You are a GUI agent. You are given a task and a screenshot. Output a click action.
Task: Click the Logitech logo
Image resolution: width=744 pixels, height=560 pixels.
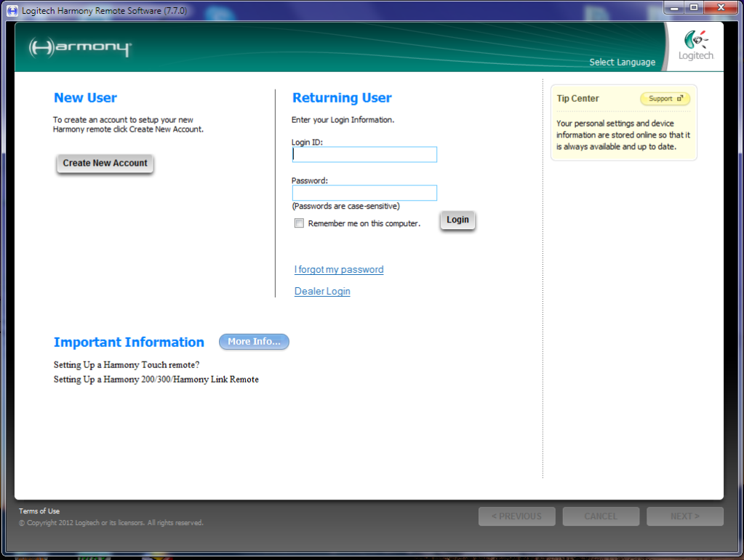695,46
